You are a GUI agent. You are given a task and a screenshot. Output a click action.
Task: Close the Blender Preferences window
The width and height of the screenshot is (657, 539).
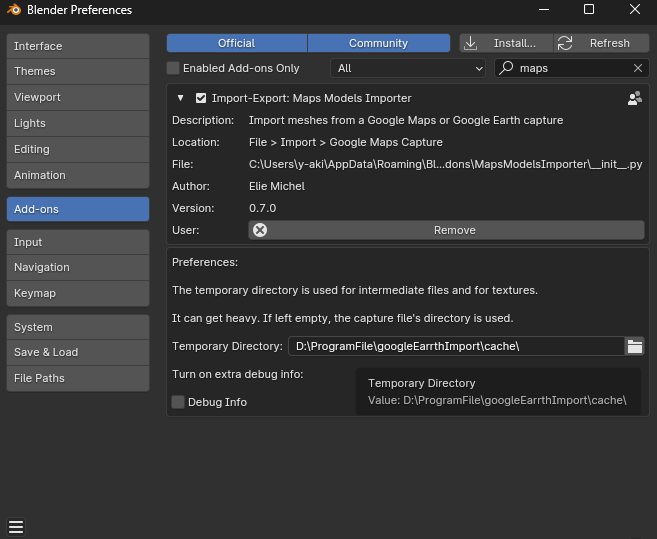click(x=635, y=9)
